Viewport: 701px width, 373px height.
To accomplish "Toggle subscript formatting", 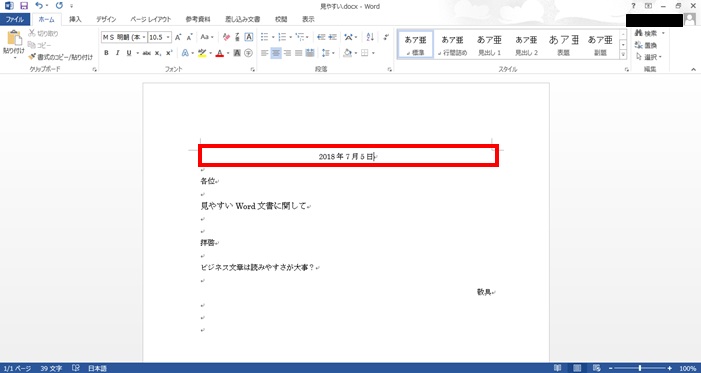I will 158,53.
